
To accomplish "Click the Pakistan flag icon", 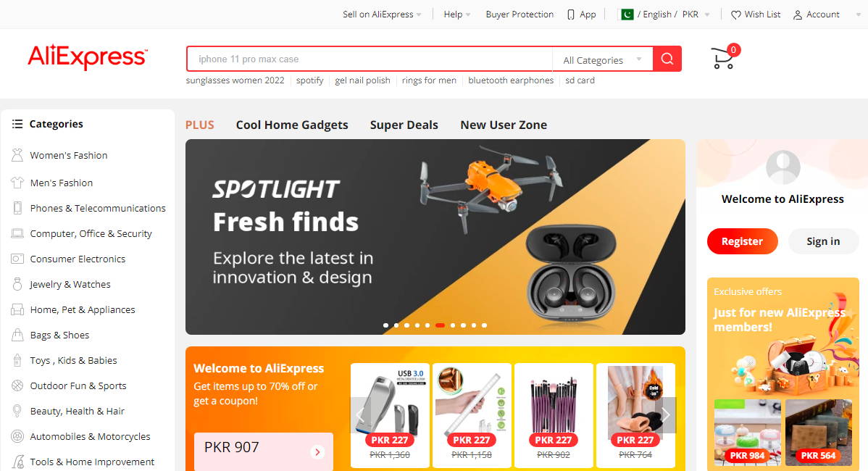I will pyautogui.click(x=627, y=14).
